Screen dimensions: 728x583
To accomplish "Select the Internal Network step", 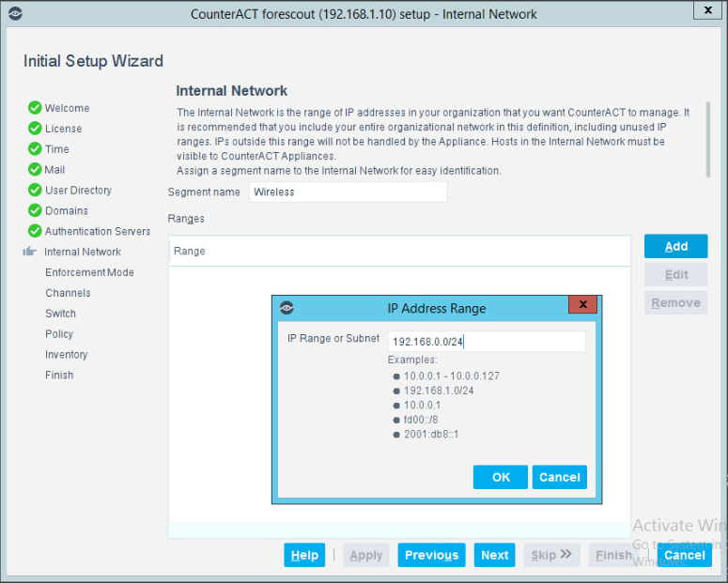I will [x=83, y=252].
